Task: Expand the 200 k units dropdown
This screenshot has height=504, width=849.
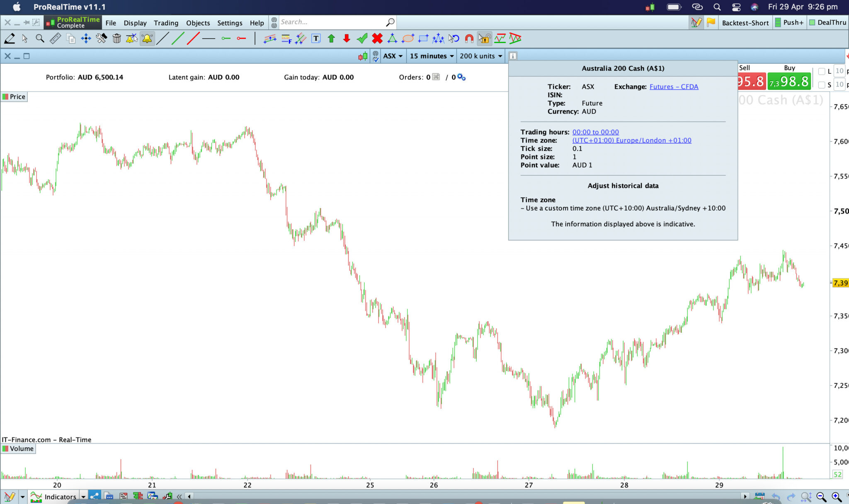Action: (x=481, y=56)
